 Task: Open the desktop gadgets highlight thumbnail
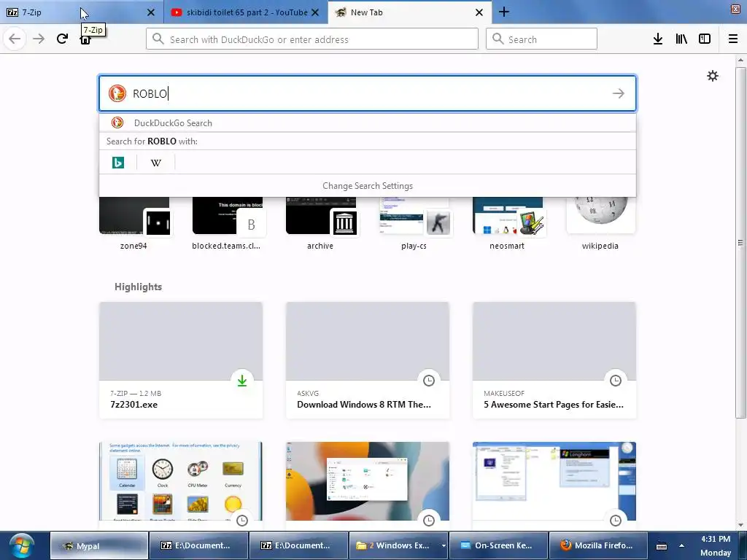coord(181,481)
